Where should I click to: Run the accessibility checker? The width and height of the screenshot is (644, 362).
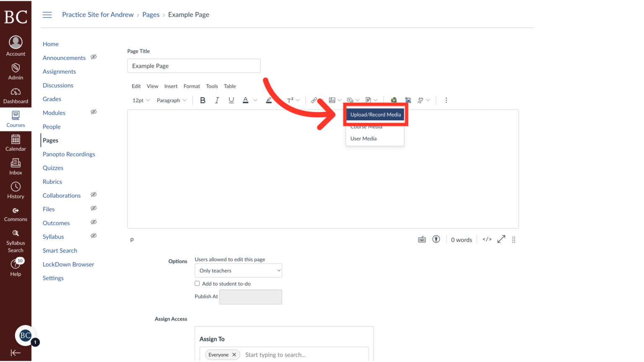click(436, 239)
